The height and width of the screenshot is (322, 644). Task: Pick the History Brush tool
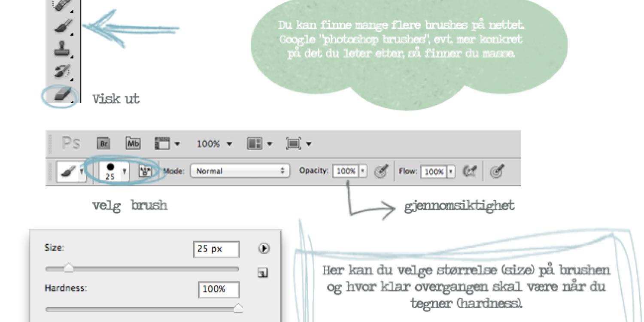tap(62, 71)
